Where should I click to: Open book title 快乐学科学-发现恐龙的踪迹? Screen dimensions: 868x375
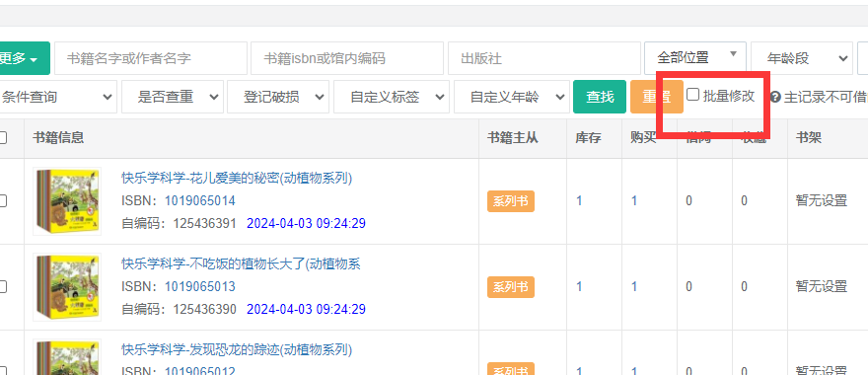237,349
